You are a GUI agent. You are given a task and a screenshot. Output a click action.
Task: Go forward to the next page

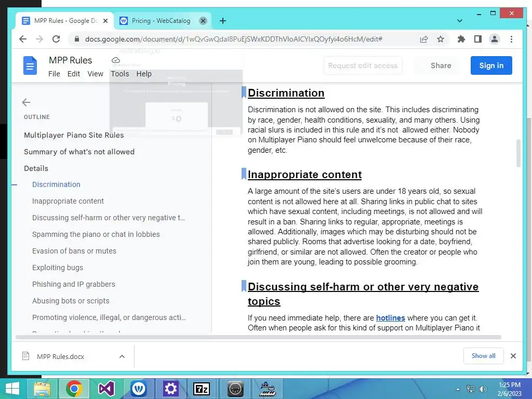pyautogui.click(x=39, y=39)
